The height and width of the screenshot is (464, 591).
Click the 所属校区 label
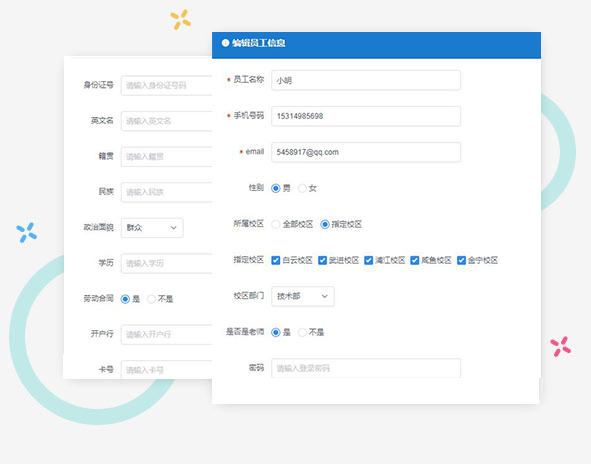tap(248, 224)
